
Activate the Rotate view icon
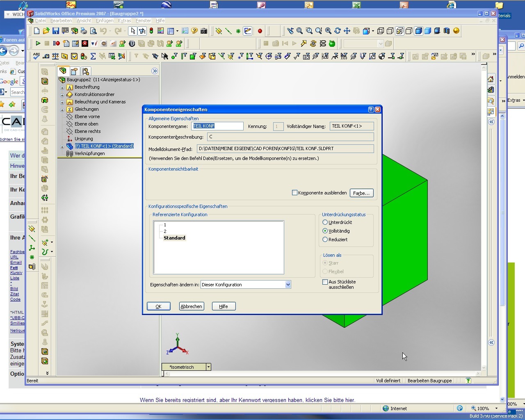(x=337, y=31)
